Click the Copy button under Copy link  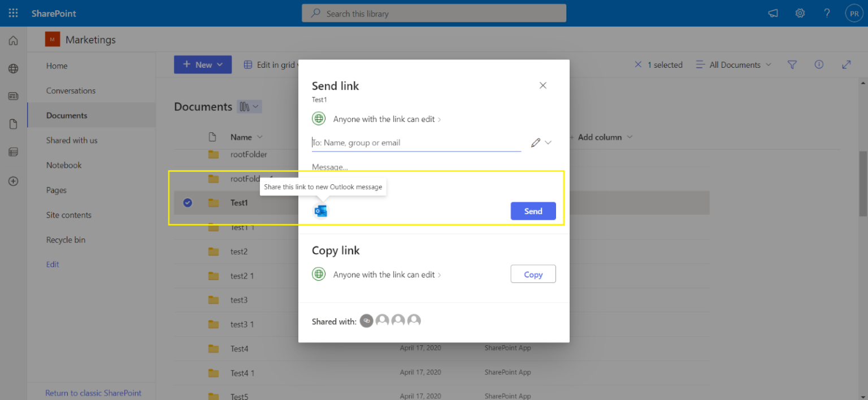click(x=533, y=274)
